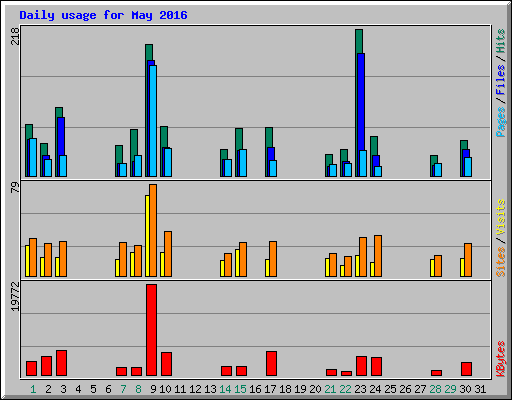This screenshot has height=400, width=512.
Task: Select day "14" on the date axis
Action: (225, 389)
